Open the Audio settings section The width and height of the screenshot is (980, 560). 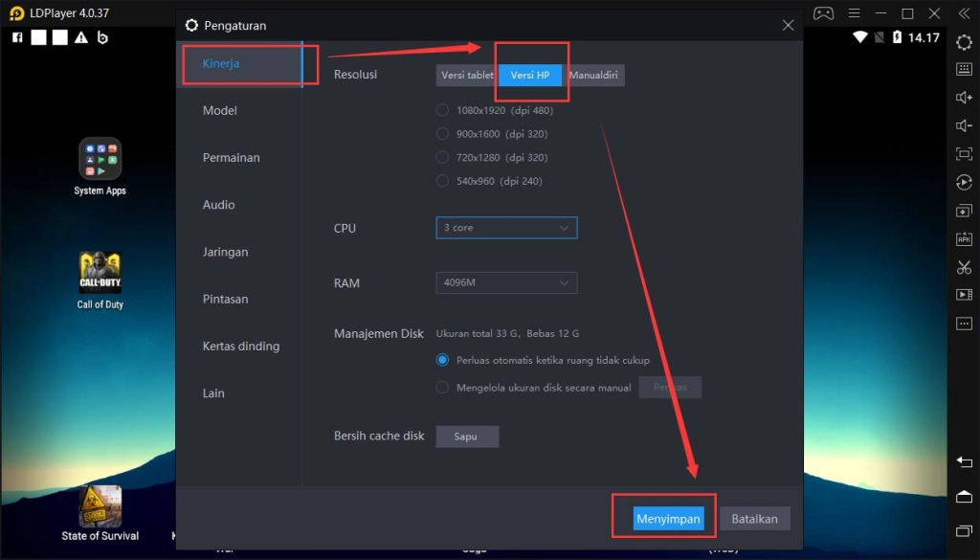(240, 204)
